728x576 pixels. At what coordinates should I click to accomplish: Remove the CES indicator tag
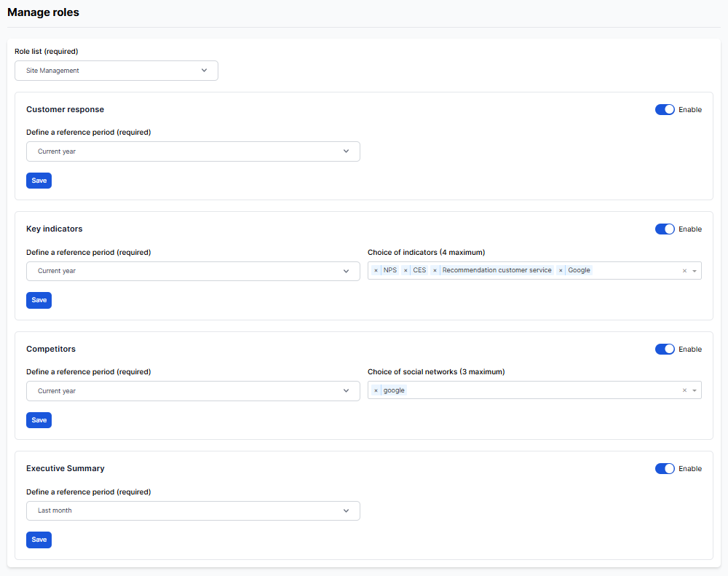(405, 270)
